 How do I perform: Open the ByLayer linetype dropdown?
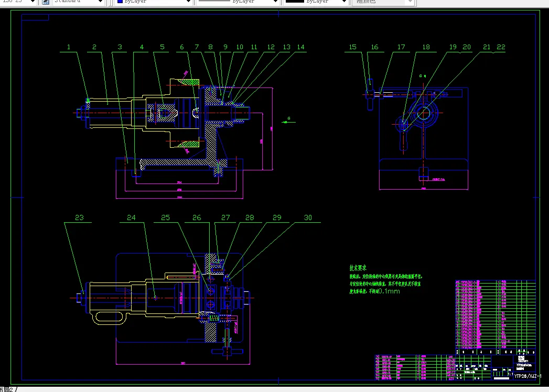pos(275,2)
